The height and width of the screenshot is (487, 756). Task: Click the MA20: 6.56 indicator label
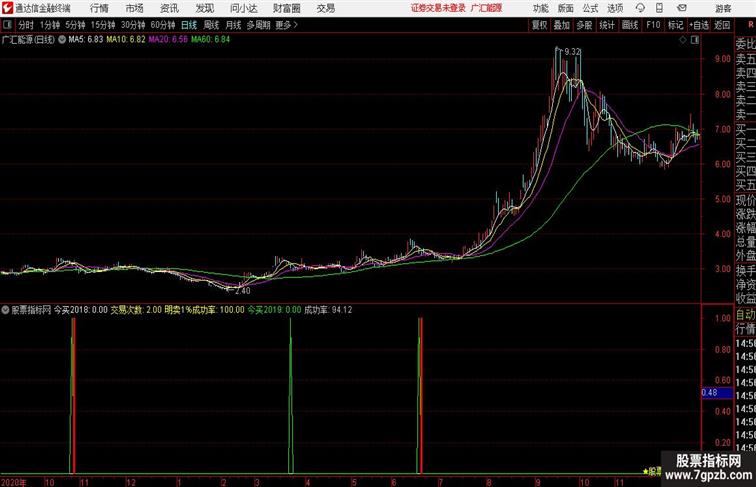[168, 40]
